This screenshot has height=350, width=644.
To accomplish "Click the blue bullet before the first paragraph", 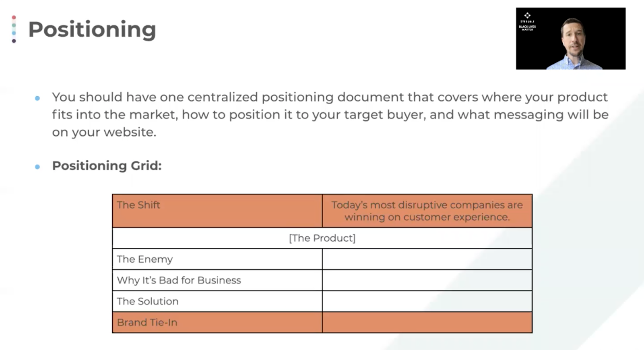I will click(x=37, y=98).
